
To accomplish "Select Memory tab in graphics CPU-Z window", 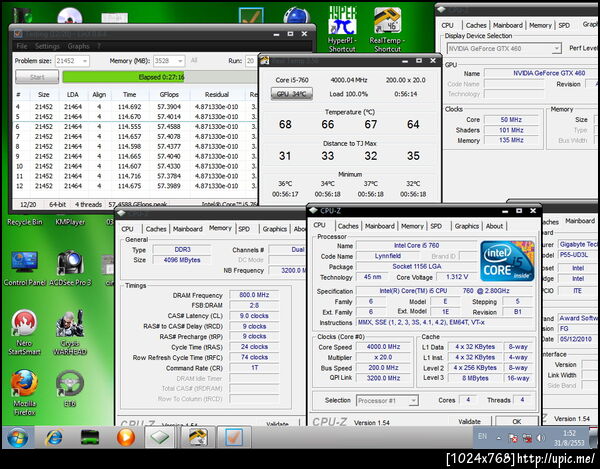I will click(x=540, y=25).
